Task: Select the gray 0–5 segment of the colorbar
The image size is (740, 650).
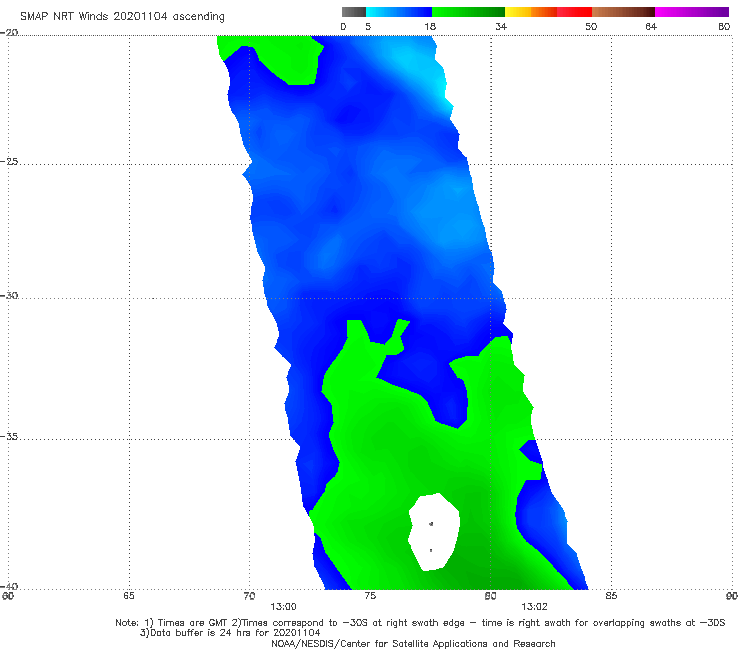Action: coord(354,12)
